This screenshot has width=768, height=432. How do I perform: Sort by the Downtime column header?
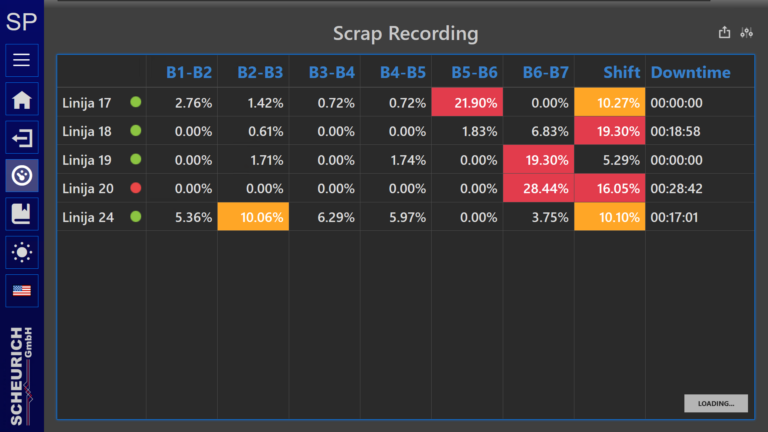[x=690, y=72]
